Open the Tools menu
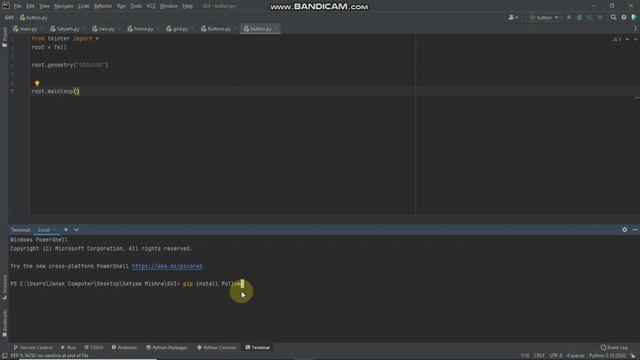 pyautogui.click(x=136, y=6)
